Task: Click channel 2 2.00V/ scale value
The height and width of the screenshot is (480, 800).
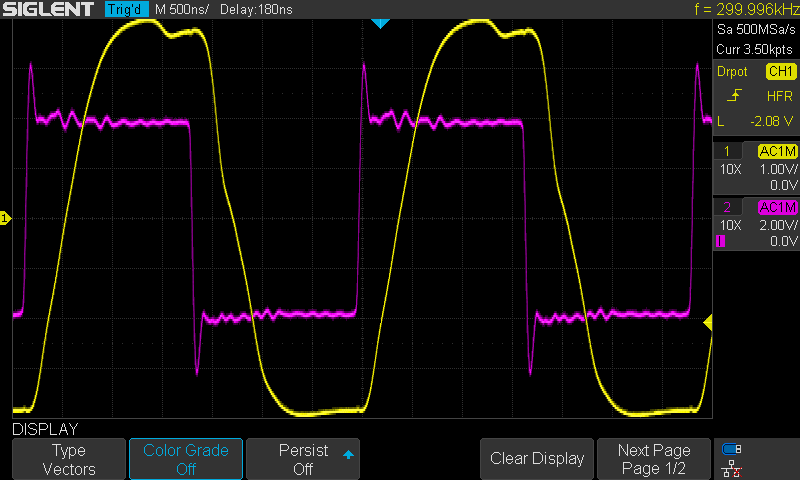Action: pos(779,225)
